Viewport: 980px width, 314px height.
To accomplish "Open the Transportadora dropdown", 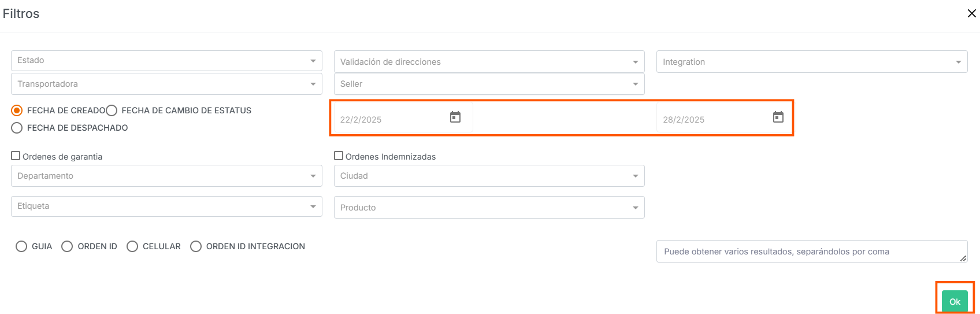I will (x=166, y=84).
